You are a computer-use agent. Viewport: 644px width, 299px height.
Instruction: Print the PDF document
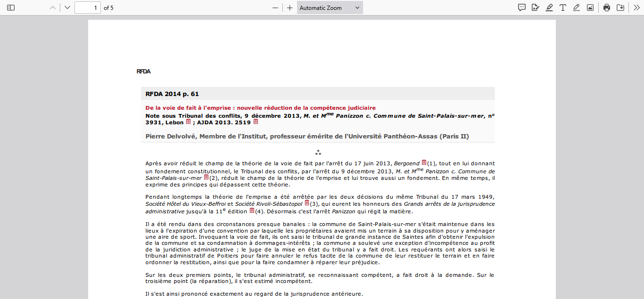(607, 8)
